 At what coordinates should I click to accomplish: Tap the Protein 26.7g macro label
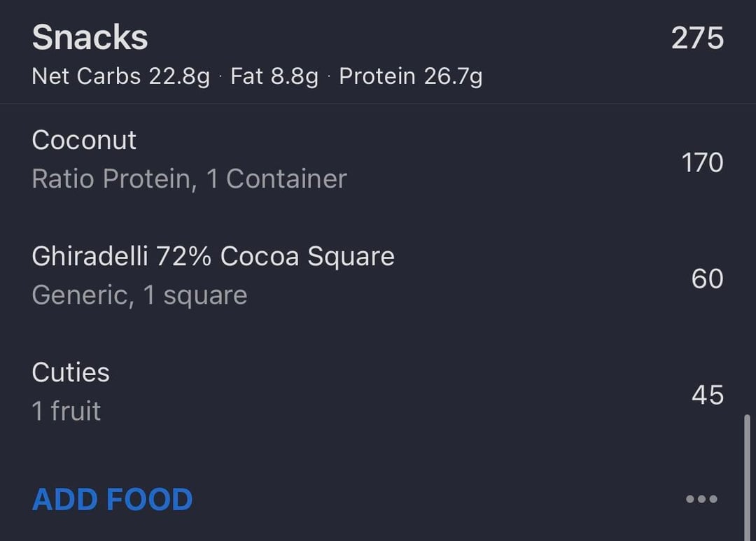pyautogui.click(x=411, y=76)
